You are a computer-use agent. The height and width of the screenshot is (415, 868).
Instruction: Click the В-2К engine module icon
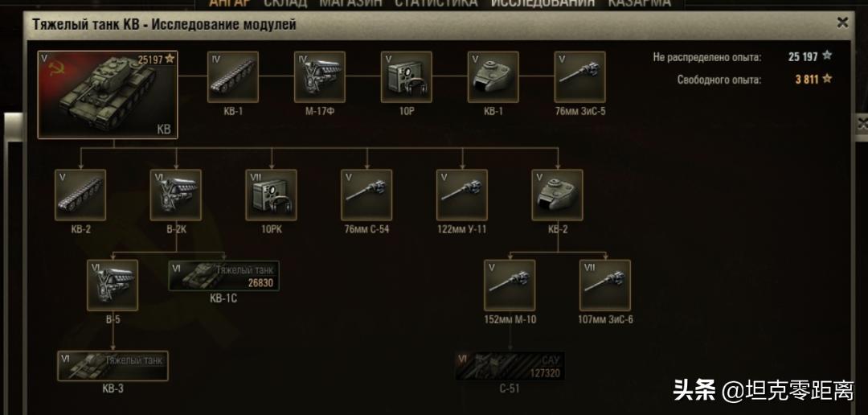tap(176, 195)
